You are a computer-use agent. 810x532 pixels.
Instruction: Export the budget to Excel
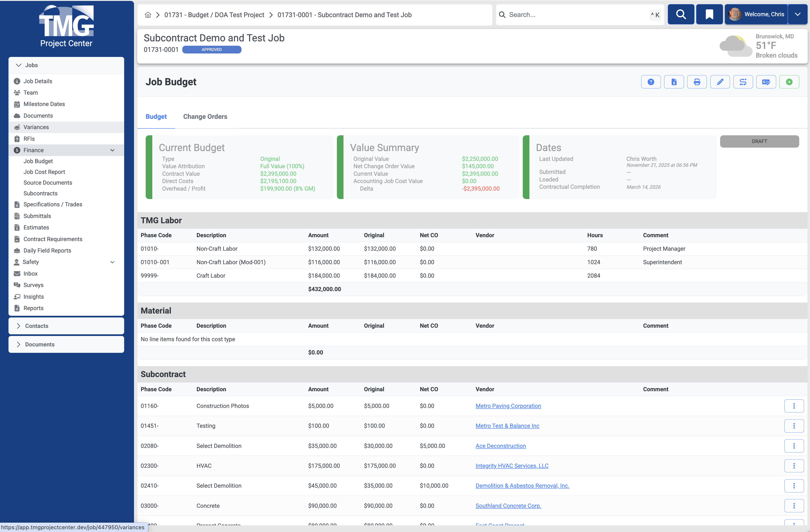674,82
